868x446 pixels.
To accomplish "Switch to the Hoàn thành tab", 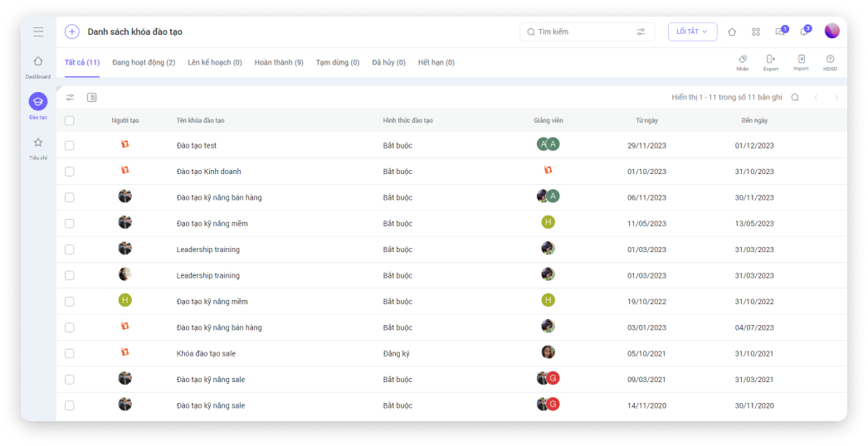I will (279, 62).
